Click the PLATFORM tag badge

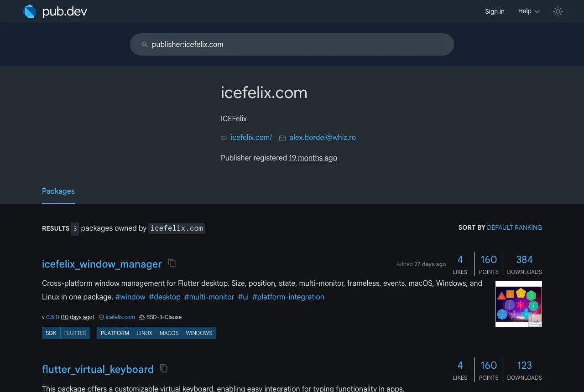coord(115,333)
